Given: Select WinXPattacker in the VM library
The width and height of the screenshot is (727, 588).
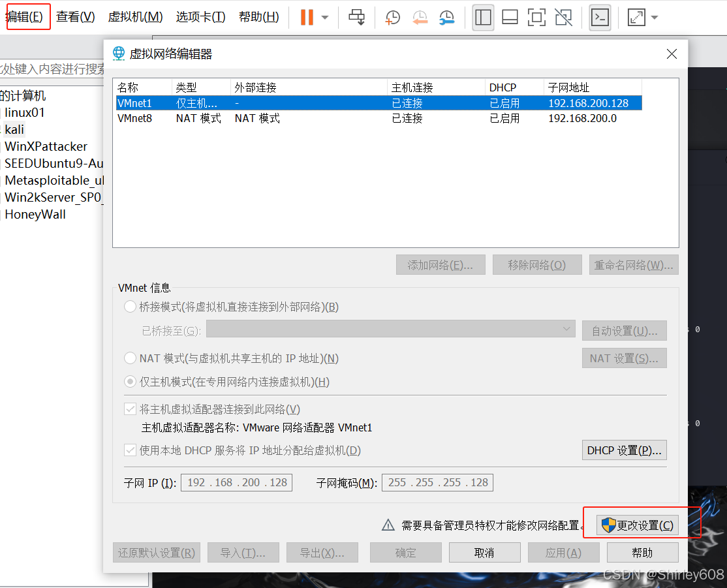Looking at the screenshot, I should [x=46, y=146].
